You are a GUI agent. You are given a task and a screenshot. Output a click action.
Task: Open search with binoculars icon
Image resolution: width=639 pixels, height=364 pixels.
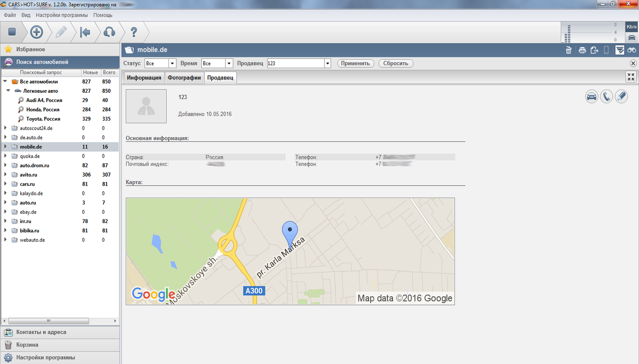click(x=632, y=50)
